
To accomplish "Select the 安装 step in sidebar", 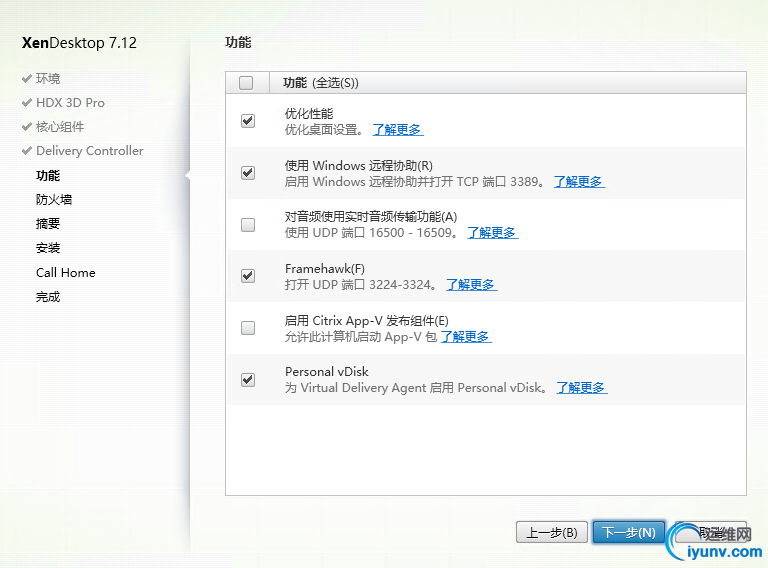I will click(48, 248).
